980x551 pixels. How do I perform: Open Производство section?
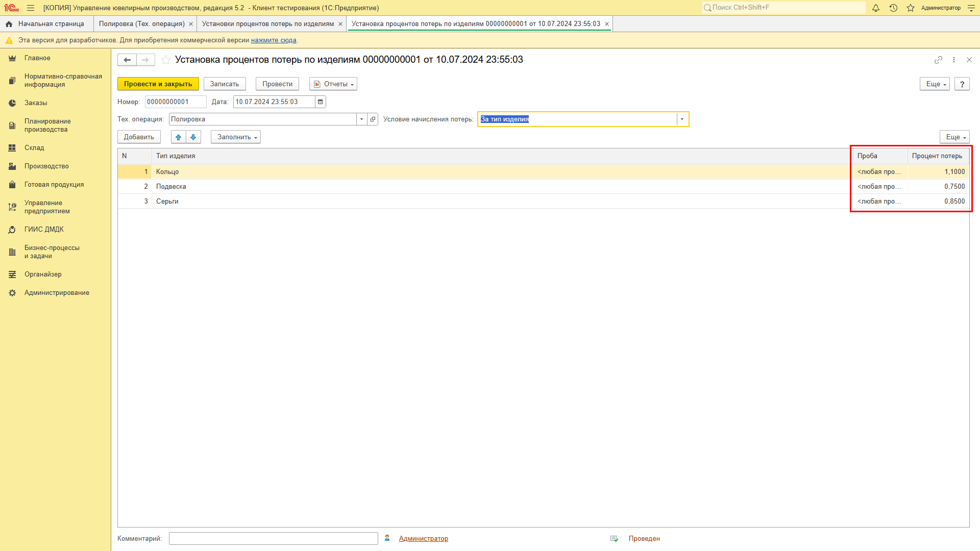pos(55,166)
